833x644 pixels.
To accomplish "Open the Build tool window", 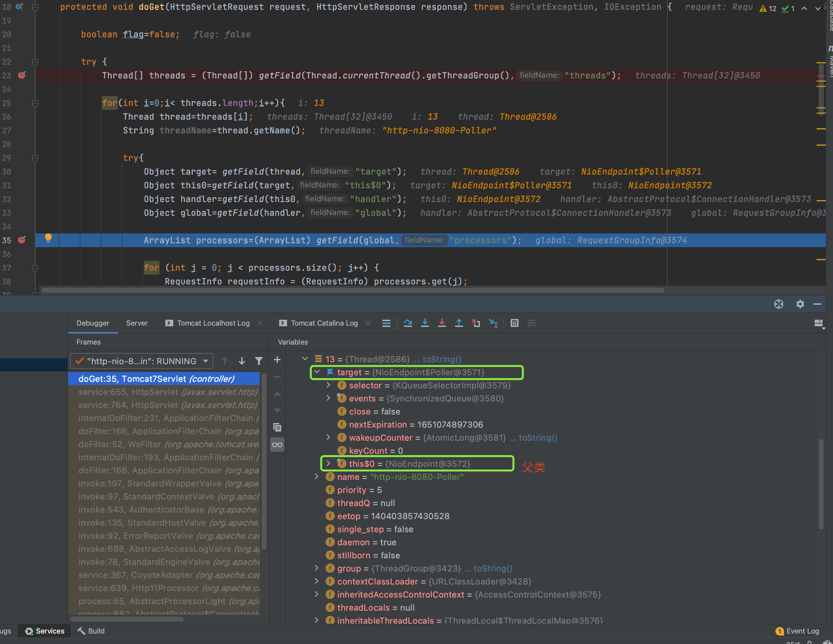I will (x=91, y=631).
